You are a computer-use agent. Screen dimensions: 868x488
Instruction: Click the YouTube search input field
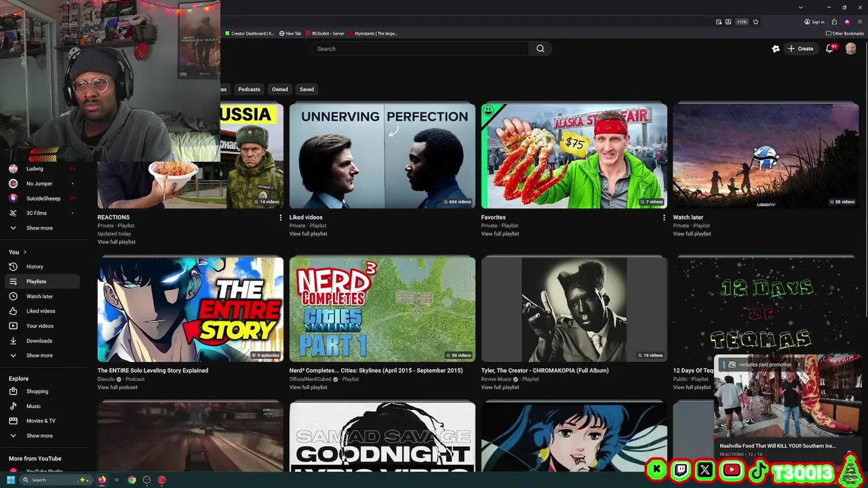(420, 49)
